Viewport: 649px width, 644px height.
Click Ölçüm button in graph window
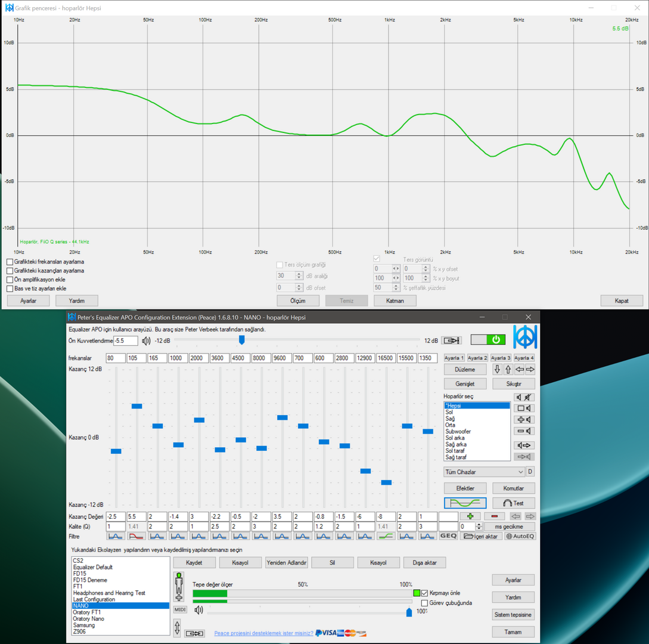[297, 301]
